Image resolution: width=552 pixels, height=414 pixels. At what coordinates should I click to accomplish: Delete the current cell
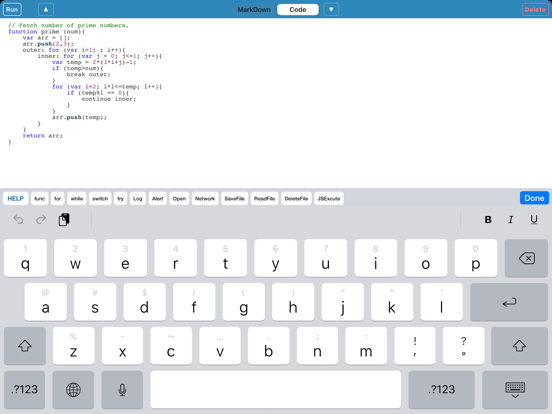click(x=535, y=10)
